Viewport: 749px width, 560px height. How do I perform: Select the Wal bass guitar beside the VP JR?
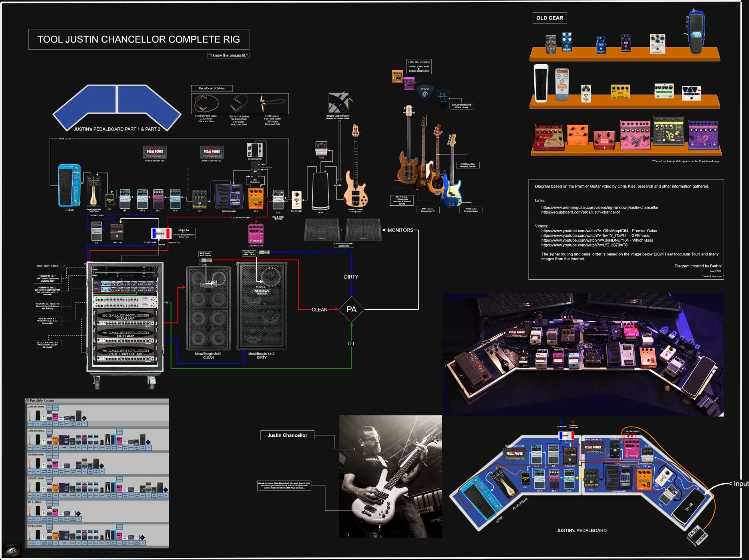pyautogui.click(x=356, y=166)
